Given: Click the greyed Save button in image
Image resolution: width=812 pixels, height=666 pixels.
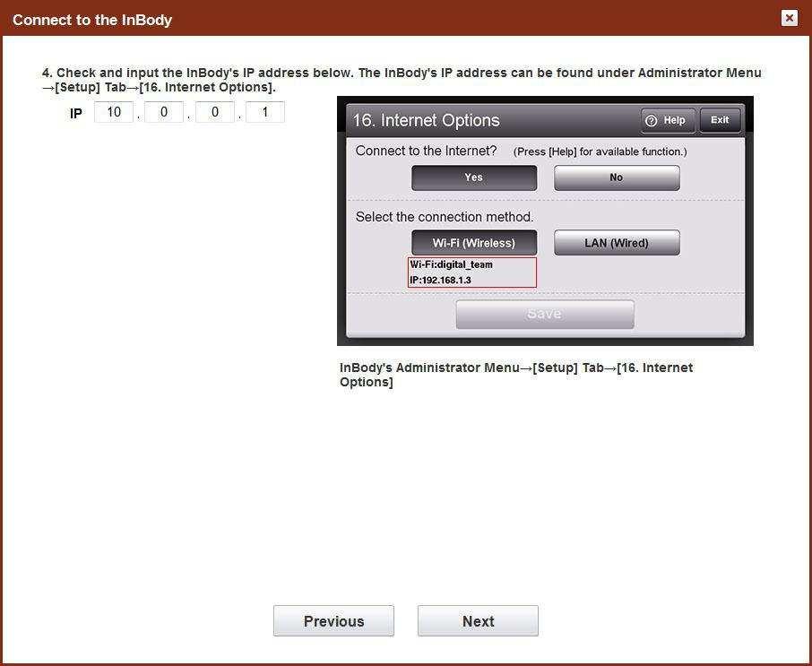Looking at the screenshot, I should [545, 314].
